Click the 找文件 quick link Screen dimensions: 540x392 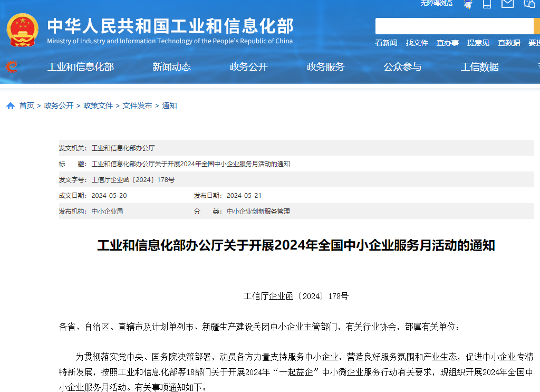[x=417, y=43]
